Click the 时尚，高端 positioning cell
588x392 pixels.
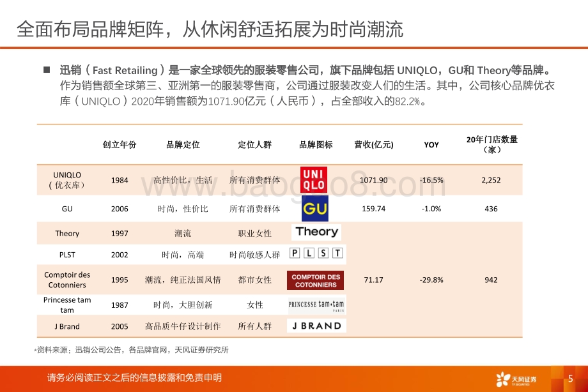pos(183,255)
